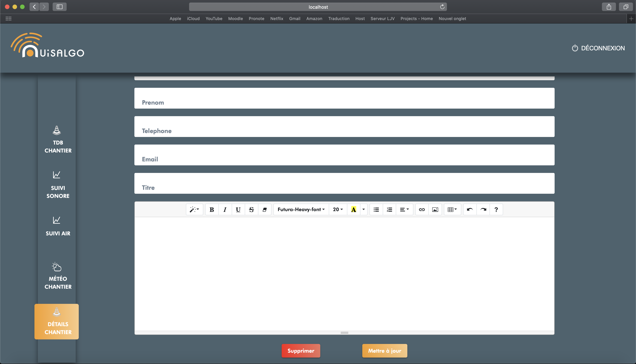Insert a picture with the image icon

(x=435, y=209)
